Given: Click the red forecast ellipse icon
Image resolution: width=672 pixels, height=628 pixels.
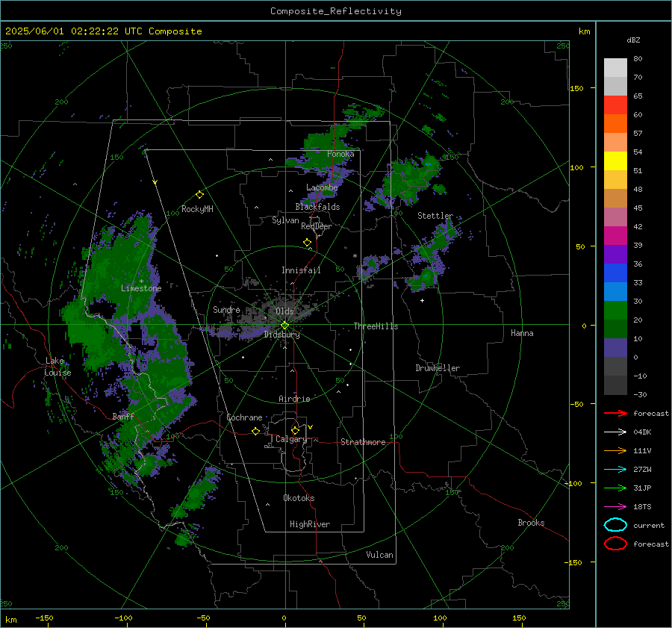Looking at the screenshot, I should 615,544.
